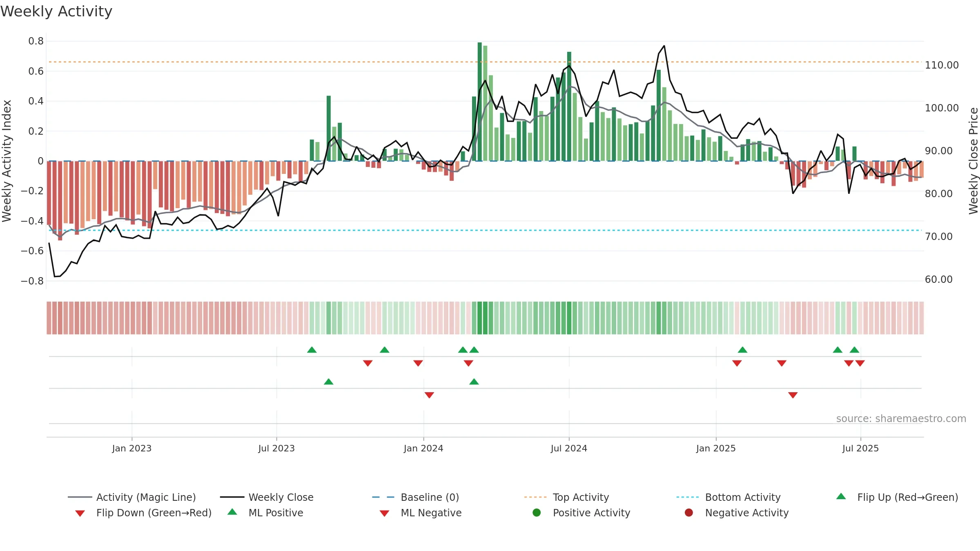The width and height of the screenshot is (980, 551).
Task: Click the Jan 2025 x-axis label
Action: [x=716, y=448]
